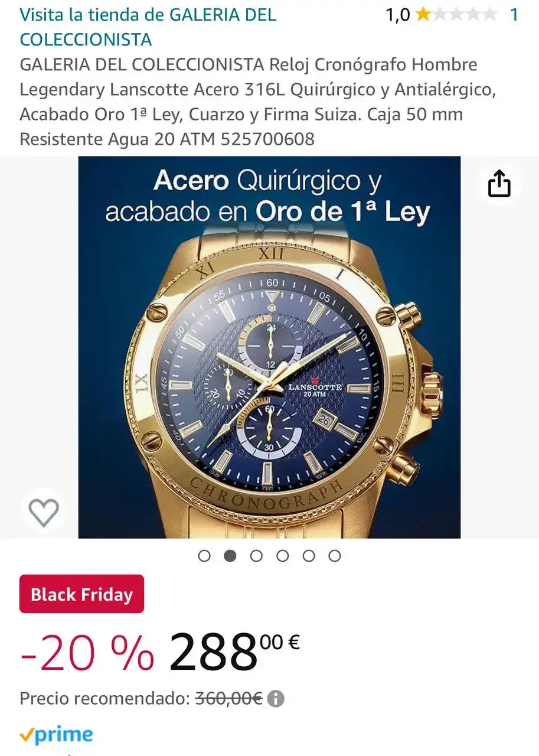Open price info icon next to 360,00€
Image resolution: width=539 pixels, height=756 pixels.
point(276,699)
